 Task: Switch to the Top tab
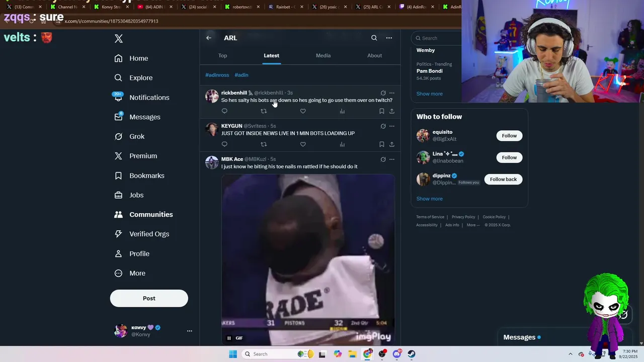(x=223, y=55)
